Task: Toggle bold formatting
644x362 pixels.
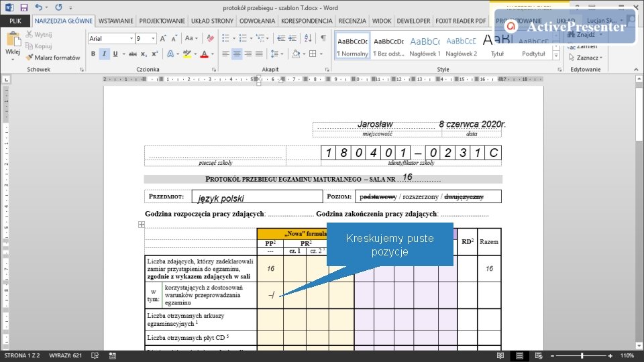Action: [x=93, y=54]
